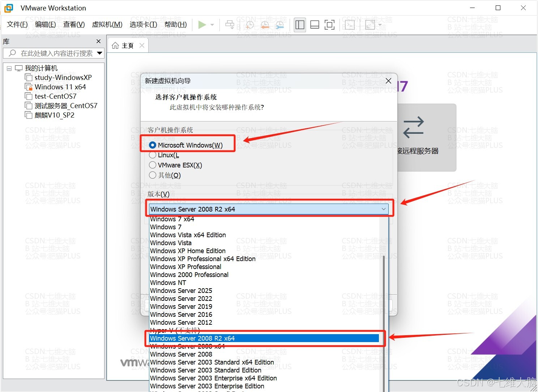Click the stretch guest display icon
The image size is (538, 392).
click(370, 25)
